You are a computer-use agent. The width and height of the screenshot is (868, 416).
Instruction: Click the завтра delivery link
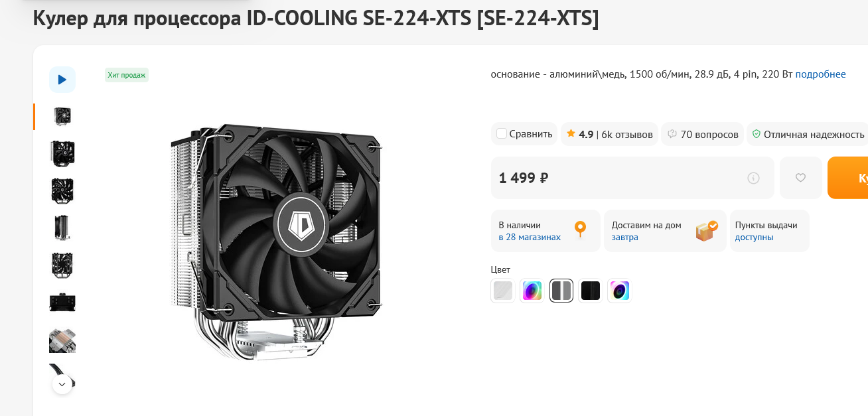pyautogui.click(x=624, y=237)
